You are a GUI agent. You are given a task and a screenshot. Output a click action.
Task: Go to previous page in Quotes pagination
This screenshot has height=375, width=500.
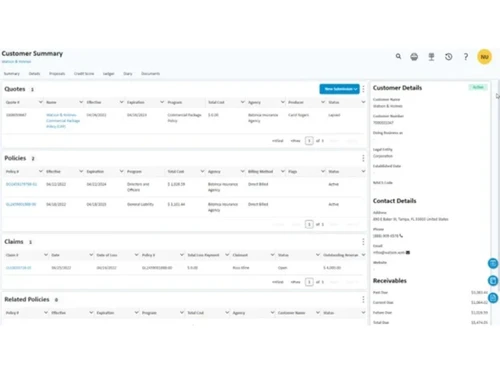pos(295,141)
